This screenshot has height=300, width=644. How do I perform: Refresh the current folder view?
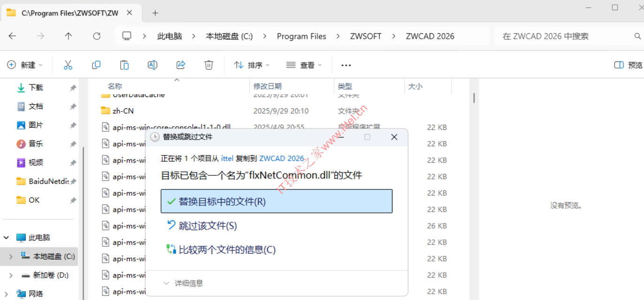[97, 36]
